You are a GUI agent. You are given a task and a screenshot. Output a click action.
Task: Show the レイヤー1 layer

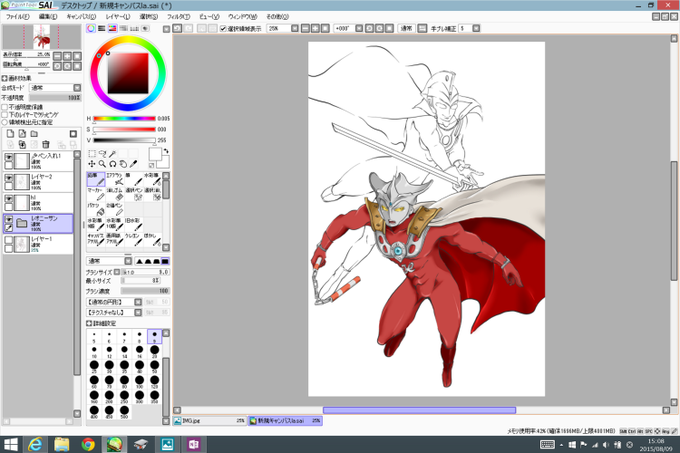click(x=8, y=241)
